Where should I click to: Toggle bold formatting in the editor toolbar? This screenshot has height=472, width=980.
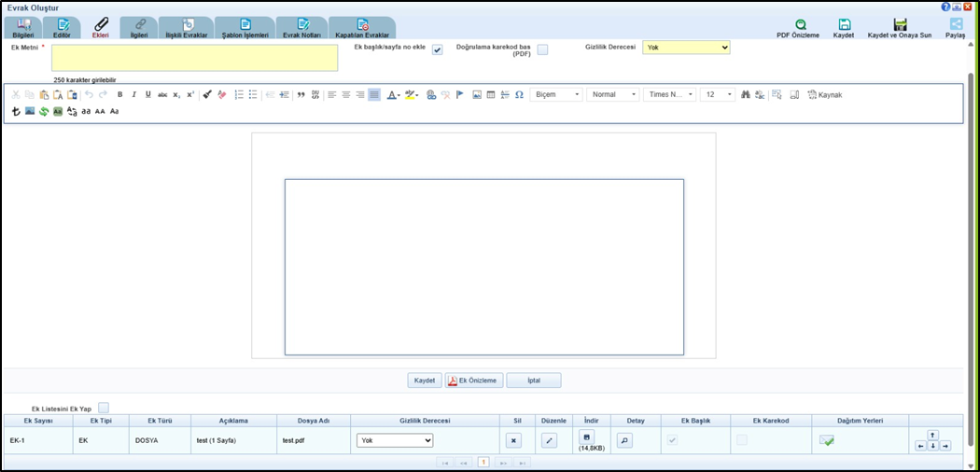click(x=120, y=94)
